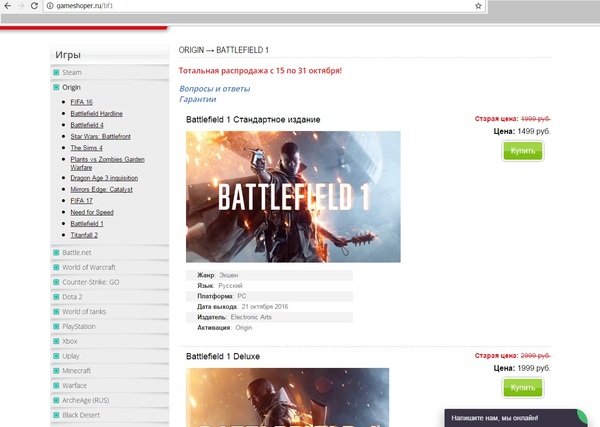Bookmark page with star icon

click(478, 6)
